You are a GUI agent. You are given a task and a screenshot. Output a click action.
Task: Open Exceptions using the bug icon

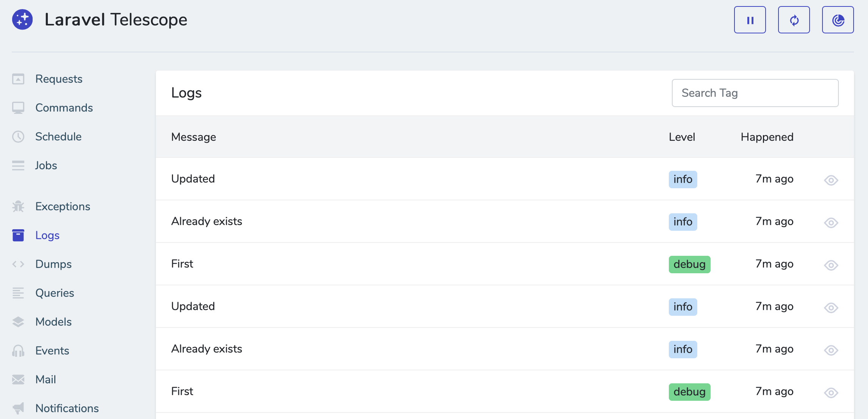pos(18,206)
